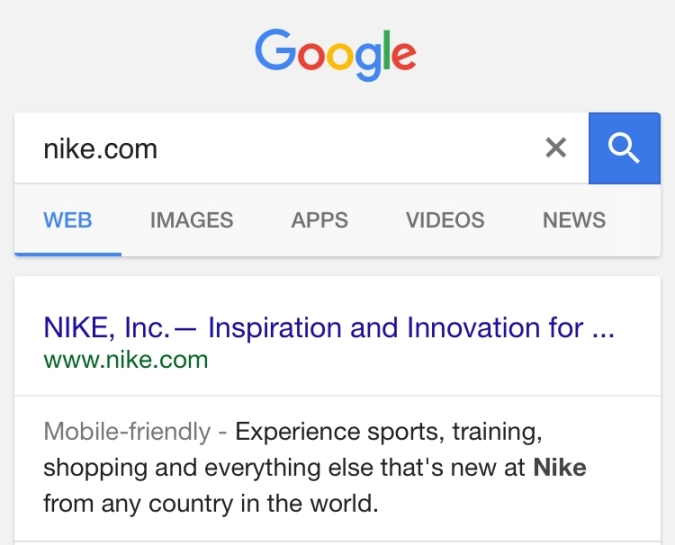Screen dimensions: 675x545
Task: Click the blue underline indicator beneath WEB
Action: pos(68,254)
